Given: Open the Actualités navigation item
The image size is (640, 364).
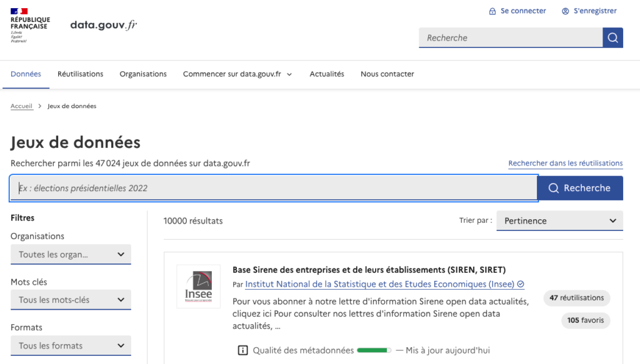Looking at the screenshot, I should (327, 74).
